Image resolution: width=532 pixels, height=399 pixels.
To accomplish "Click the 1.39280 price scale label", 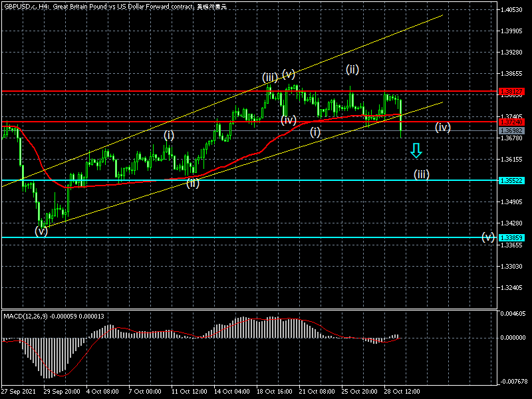I will 511,53.
